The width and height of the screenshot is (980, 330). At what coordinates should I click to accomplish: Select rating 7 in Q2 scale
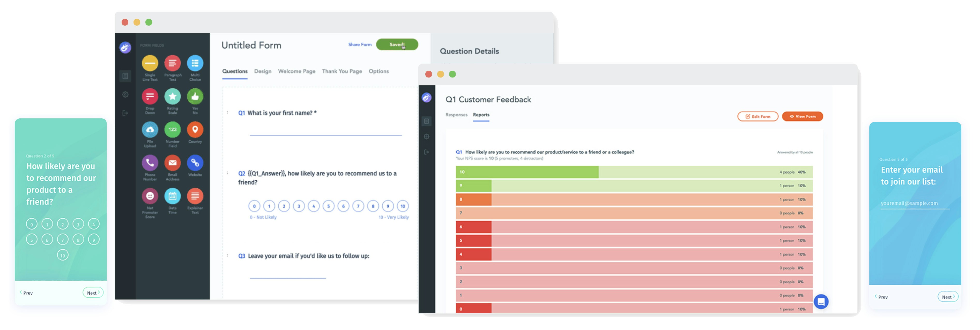pyautogui.click(x=358, y=206)
